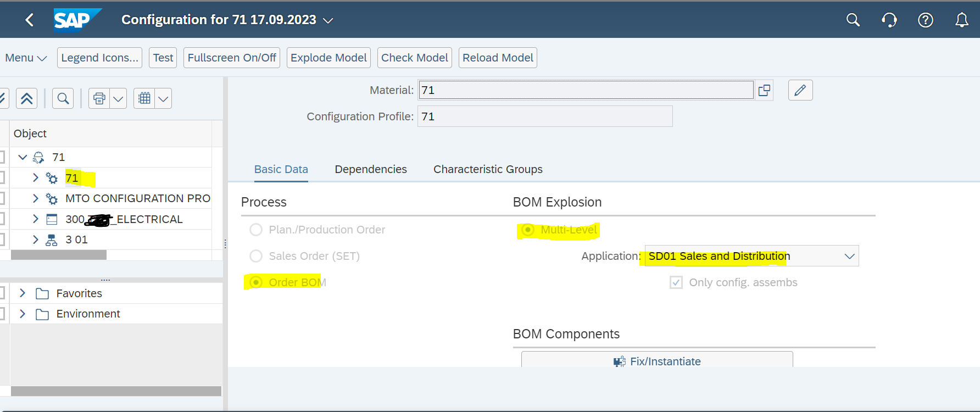
Task: Open the search icon in header bar
Action: pos(853,20)
